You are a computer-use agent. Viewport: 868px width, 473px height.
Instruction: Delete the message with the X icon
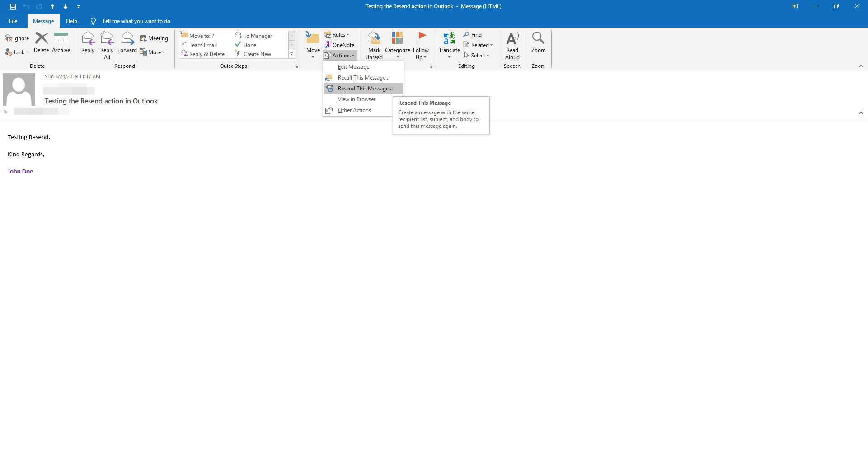[x=41, y=42]
